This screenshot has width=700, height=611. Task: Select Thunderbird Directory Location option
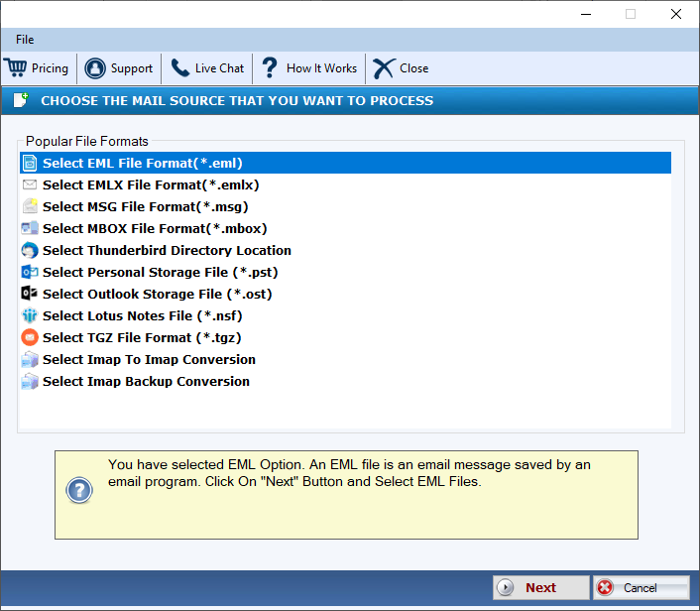(167, 251)
